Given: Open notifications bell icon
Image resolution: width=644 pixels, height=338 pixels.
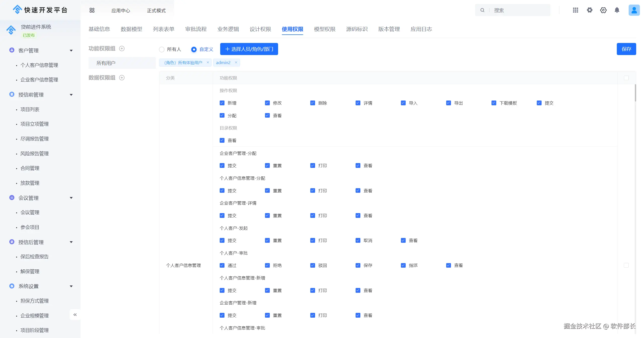Looking at the screenshot, I should pos(617,10).
